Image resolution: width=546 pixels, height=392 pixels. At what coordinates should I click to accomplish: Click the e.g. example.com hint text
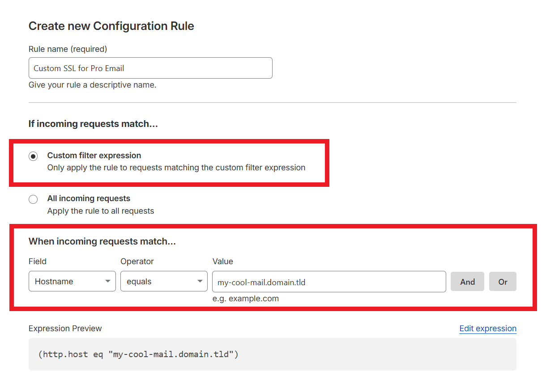click(246, 298)
